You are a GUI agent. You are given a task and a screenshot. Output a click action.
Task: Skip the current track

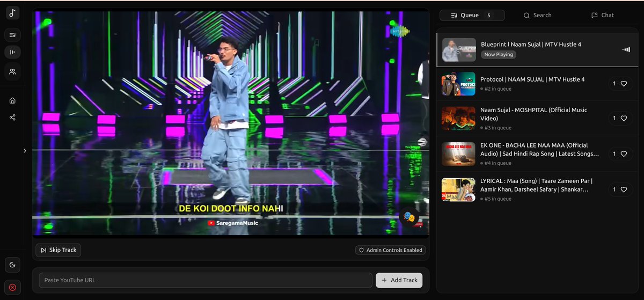click(x=58, y=250)
